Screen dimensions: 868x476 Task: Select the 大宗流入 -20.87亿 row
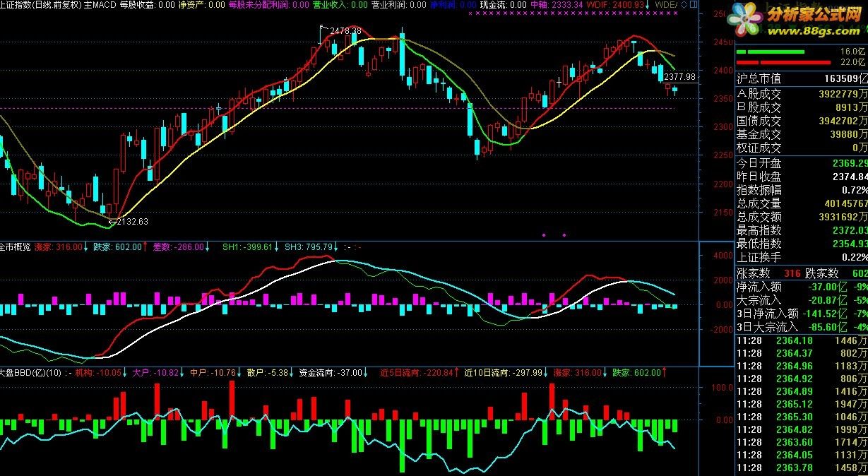[x=802, y=300]
